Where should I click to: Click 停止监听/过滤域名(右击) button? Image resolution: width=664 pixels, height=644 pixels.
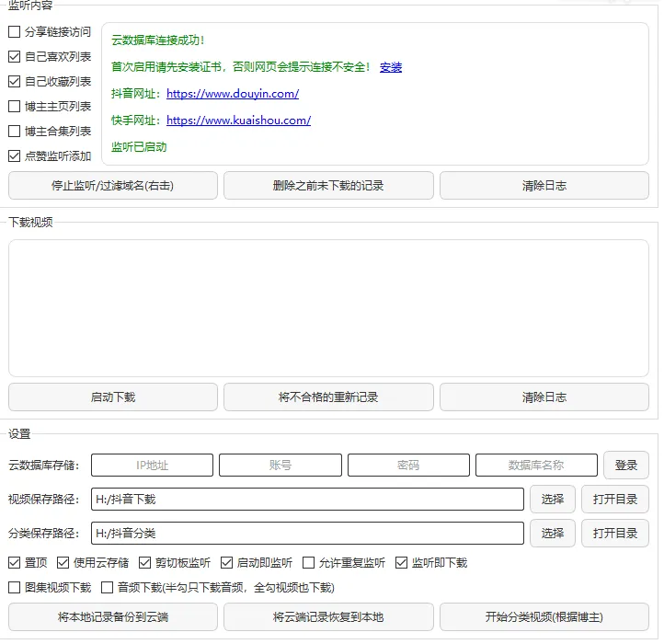113,186
